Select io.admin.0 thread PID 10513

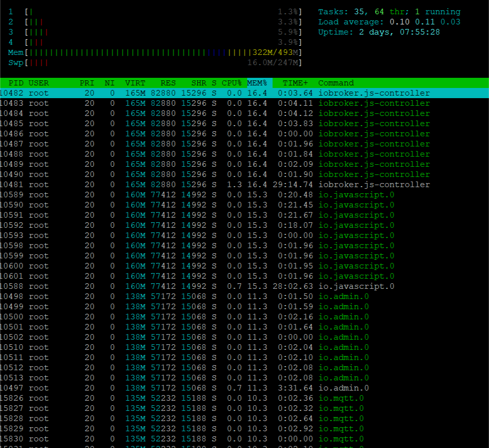point(244,378)
